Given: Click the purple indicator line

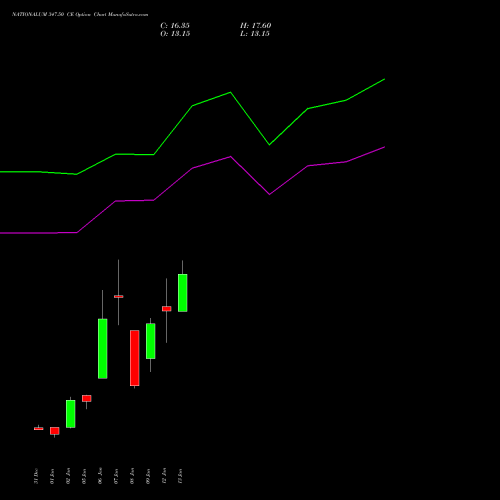Looking at the screenshot, I should coord(192,168).
